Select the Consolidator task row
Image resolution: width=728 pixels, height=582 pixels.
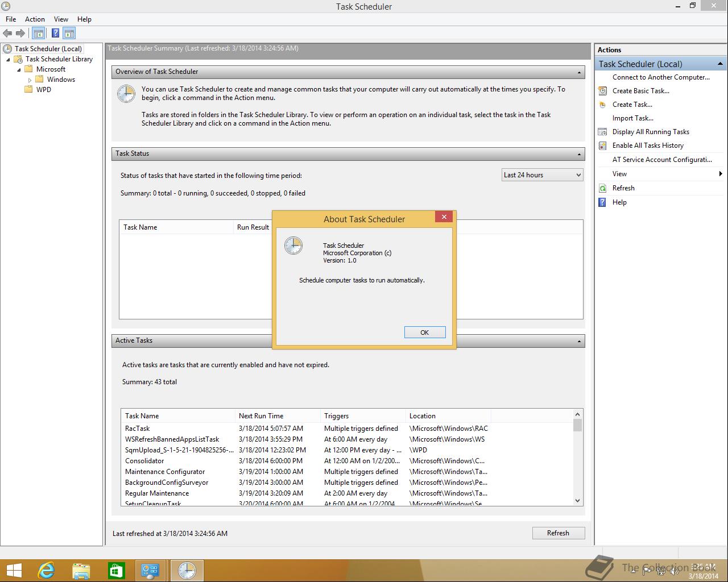click(x=347, y=461)
